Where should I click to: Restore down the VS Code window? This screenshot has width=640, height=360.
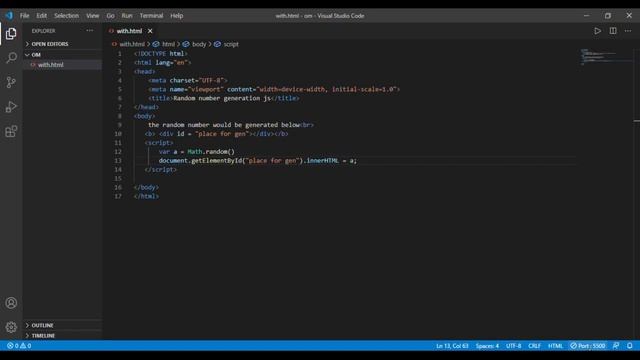tap(608, 16)
